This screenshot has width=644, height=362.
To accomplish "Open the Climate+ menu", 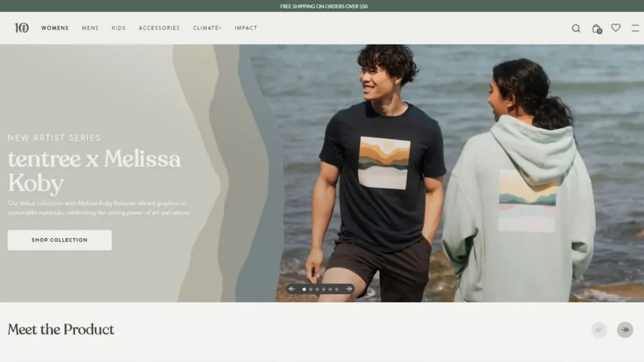I will (x=207, y=28).
